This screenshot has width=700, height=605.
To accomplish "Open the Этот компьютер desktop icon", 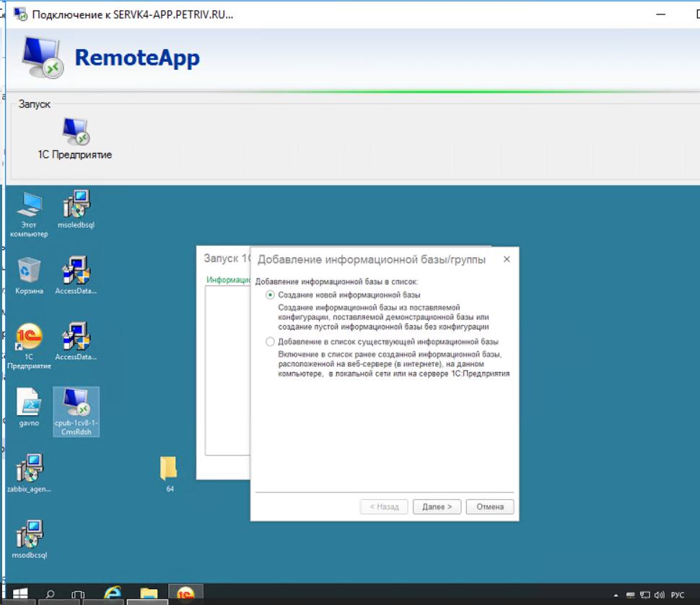I will [30, 214].
